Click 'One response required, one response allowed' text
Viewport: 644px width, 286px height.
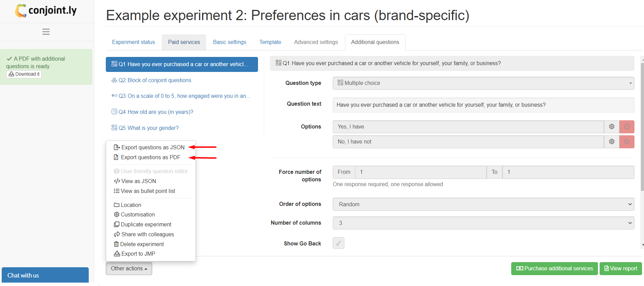click(388, 184)
